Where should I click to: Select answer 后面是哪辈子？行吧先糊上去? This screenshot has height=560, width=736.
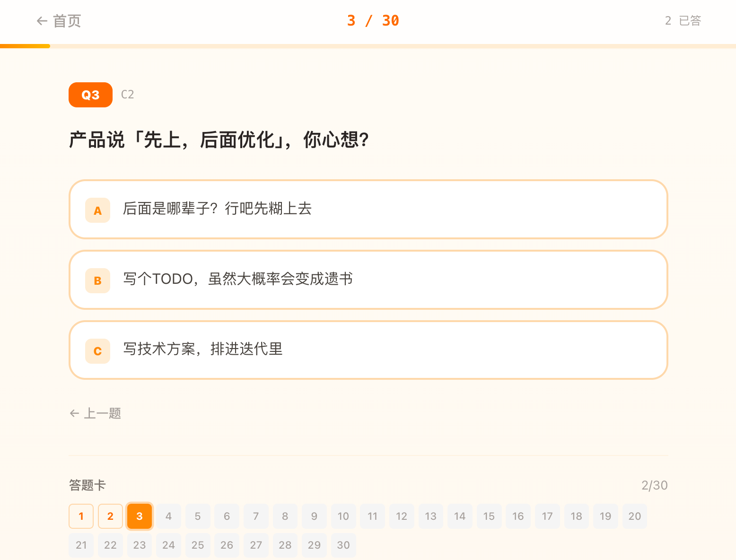[x=368, y=209]
